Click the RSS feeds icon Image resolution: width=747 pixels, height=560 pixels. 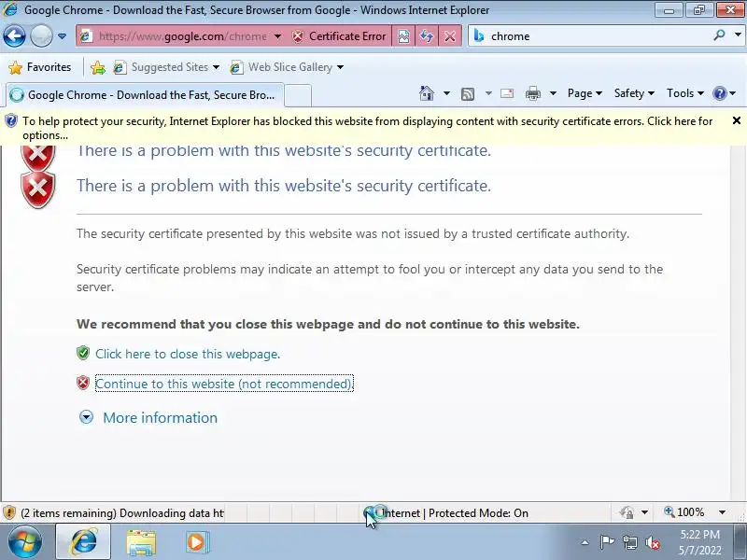click(468, 94)
